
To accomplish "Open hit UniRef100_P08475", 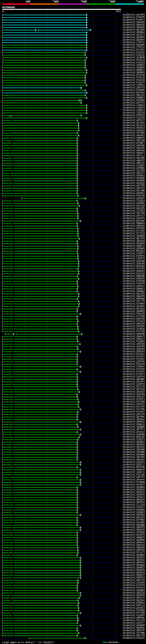I will click(x=134, y=17).
